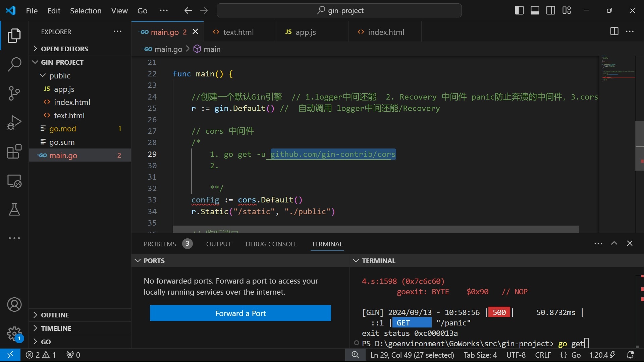Show errors and warnings in status bar
This screenshot has width=644, height=362.
coord(41,355)
